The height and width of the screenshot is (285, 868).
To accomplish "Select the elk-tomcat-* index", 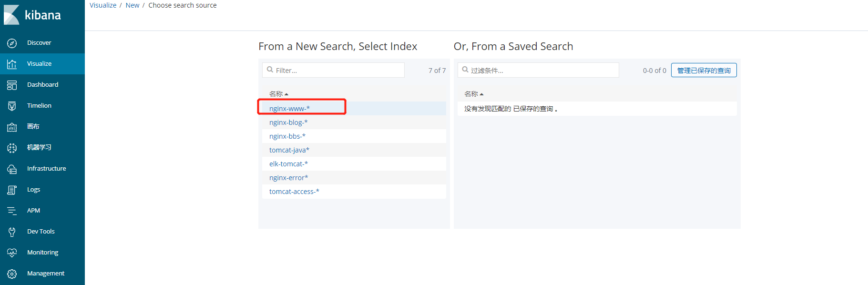I will click(288, 164).
